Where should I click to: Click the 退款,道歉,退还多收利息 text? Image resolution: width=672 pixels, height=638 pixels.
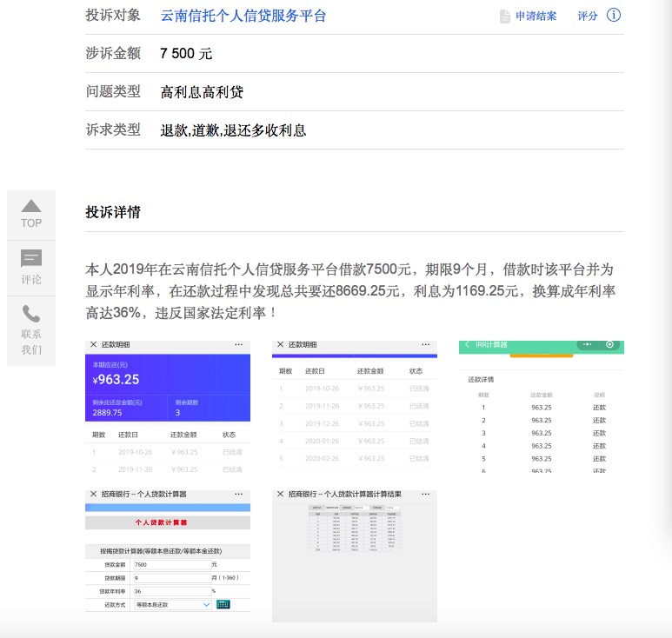(x=233, y=130)
